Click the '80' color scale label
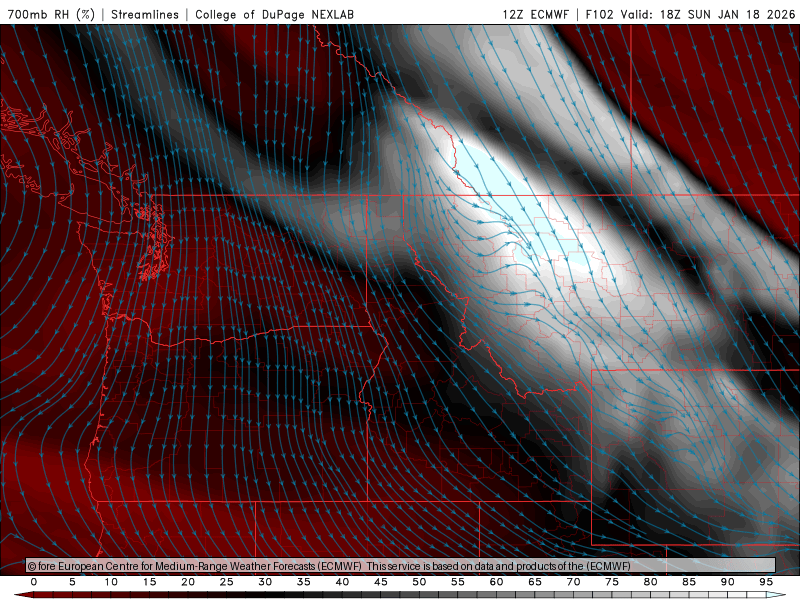800x600 pixels. tap(651, 582)
